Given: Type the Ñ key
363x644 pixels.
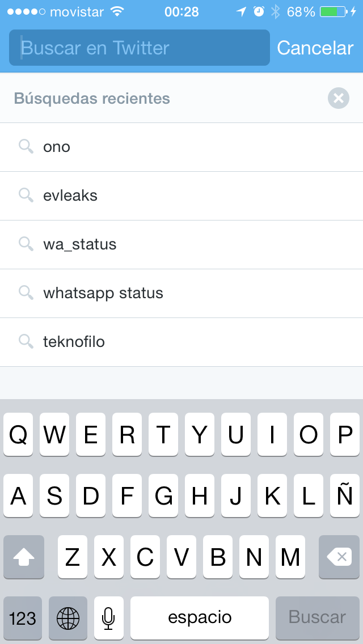Looking at the screenshot, I should pos(344,496).
